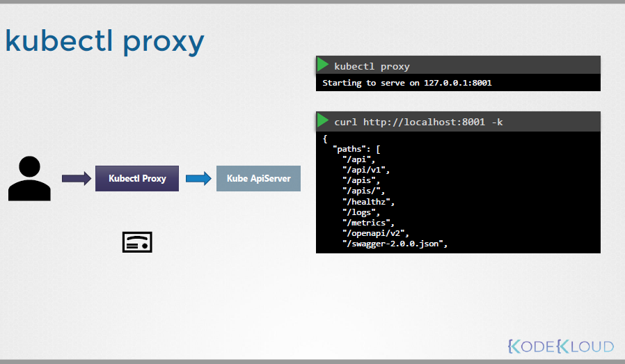Click the '"/healthz",' path entry
The image size is (625, 364).
[368, 202]
